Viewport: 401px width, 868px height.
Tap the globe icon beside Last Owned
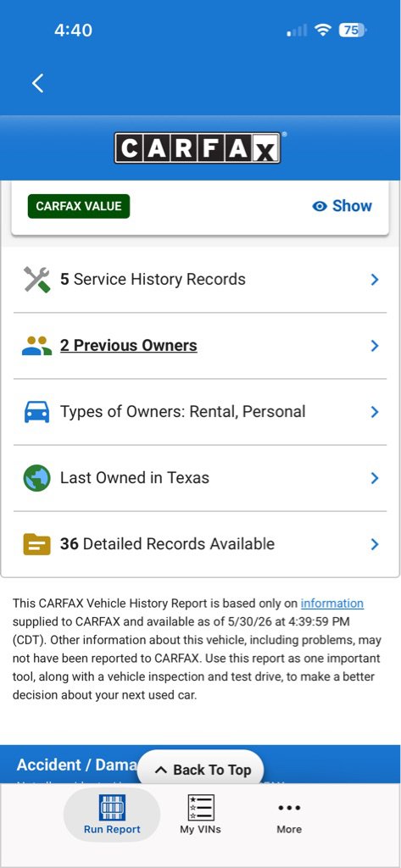[x=37, y=478]
